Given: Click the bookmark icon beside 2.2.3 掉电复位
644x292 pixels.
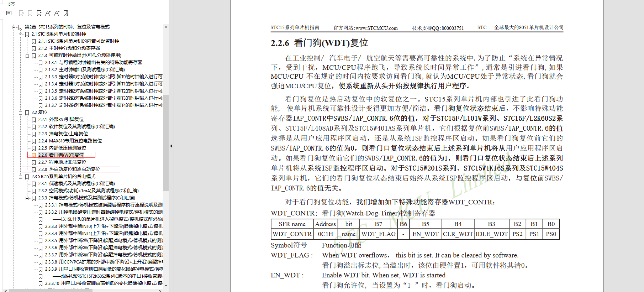Looking at the screenshot, I should [x=34, y=134].
